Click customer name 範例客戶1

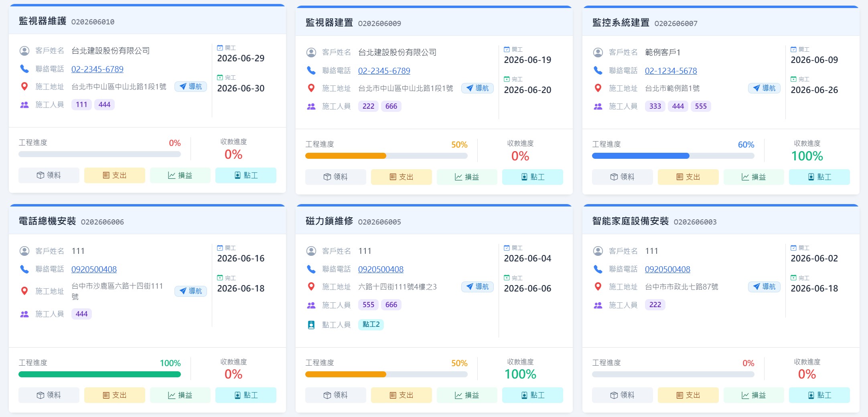tap(663, 53)
